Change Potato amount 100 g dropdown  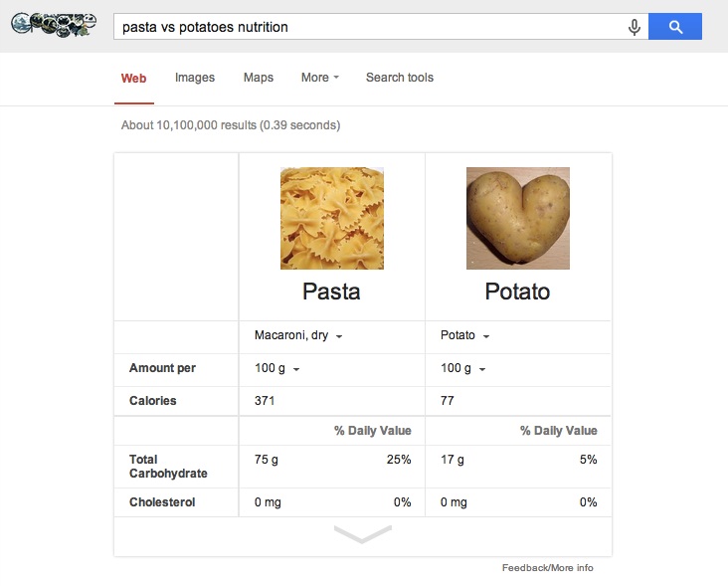462,368
